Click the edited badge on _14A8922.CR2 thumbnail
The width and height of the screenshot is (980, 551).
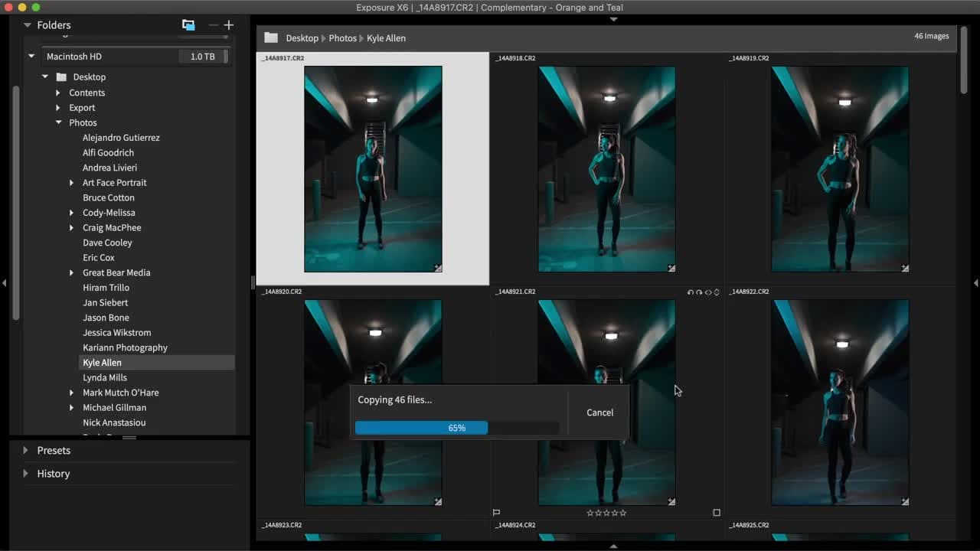pyautogui.click(x=905, y=502)
